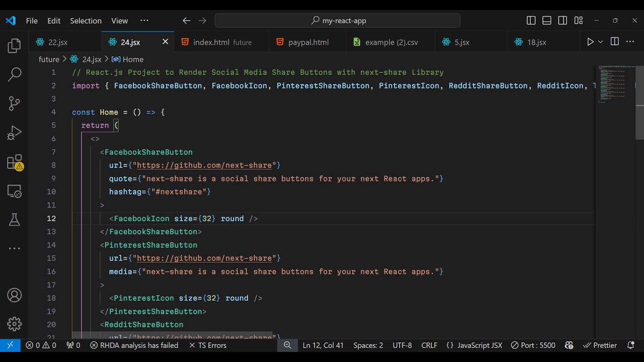Open the Accounts menu
This screenshot has height=362, width=644.
click(14, 295)
